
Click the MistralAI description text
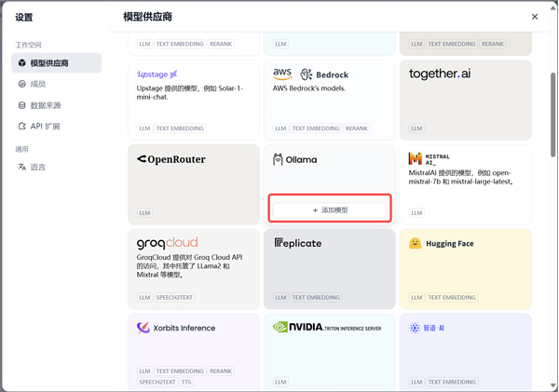461,177
